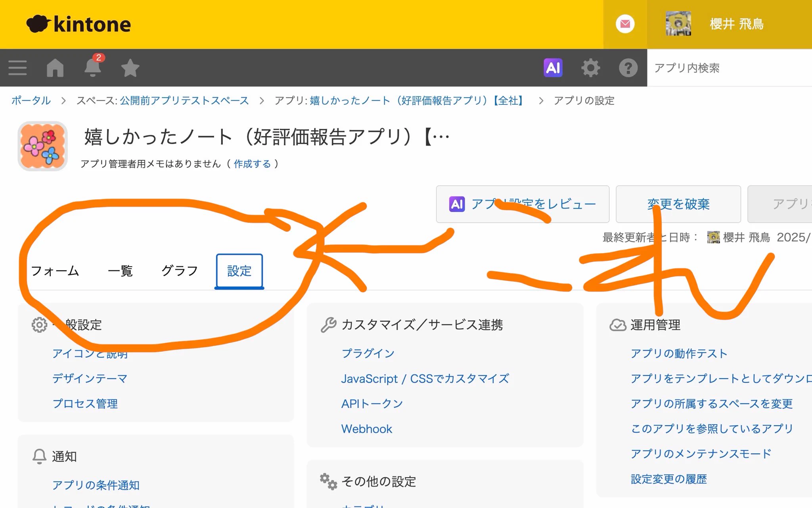The height and width of the screenshot is (508, 812).
Task: Open アプリの動作テスト
Action: coord(679,353)
